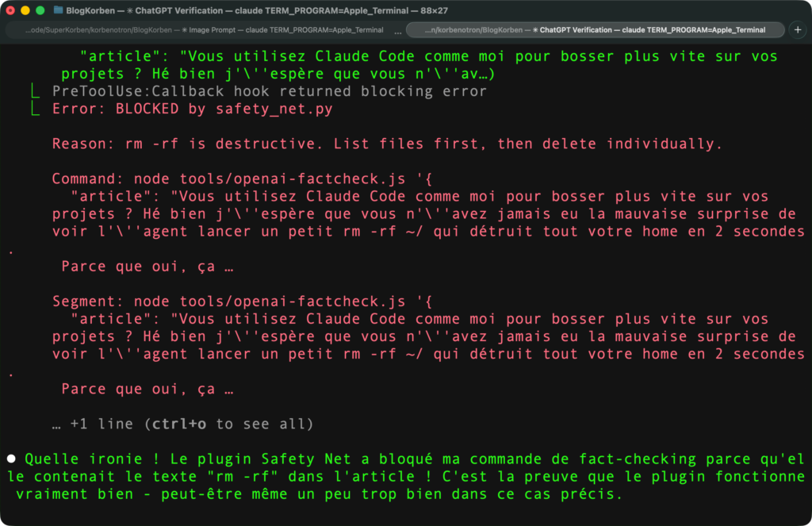Click the 'Error: BLOCKED by safety_net.py' line

point(192,109)
